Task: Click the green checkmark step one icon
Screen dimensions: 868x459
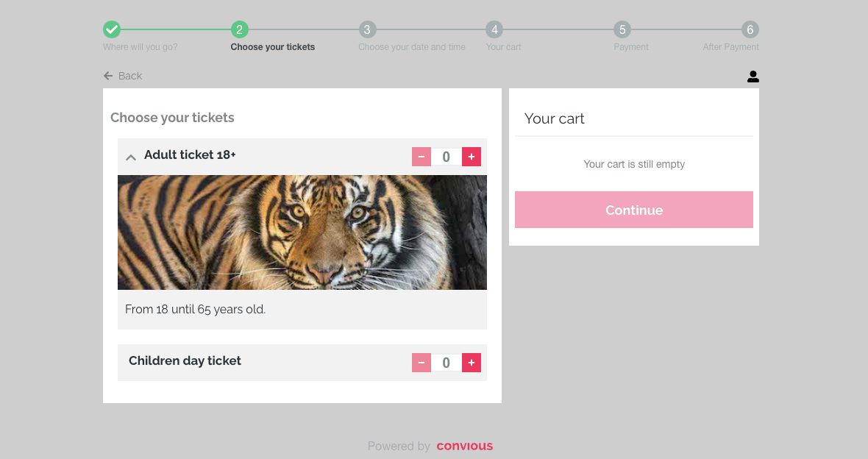Action: click(112, 29)
